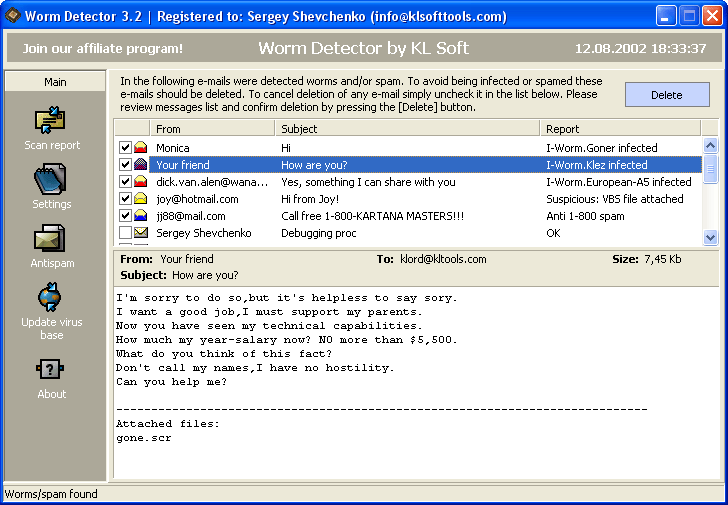Click the 'OK' report cell

pyautogui.click(x=553, y=233)
